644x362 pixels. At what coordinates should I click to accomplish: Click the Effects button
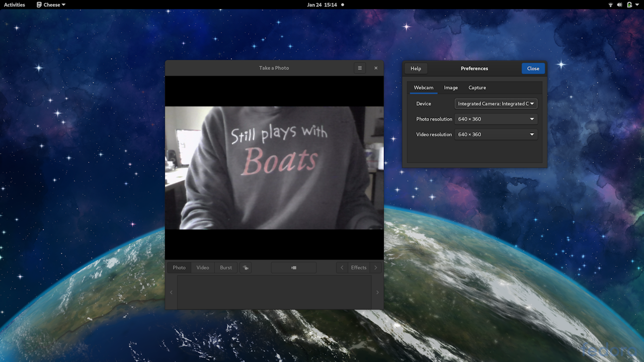[359, 267]
